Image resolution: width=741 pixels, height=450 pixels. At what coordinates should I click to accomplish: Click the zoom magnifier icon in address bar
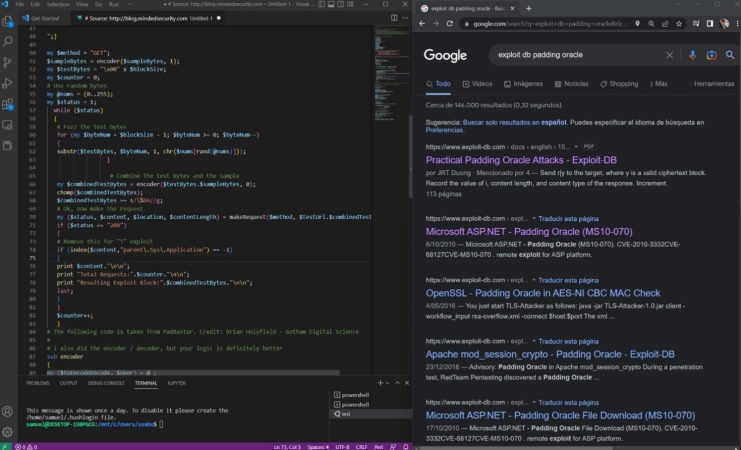click(651, 24)
